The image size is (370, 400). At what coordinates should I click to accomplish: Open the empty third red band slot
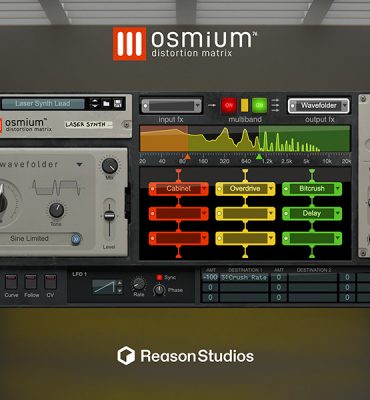pos(178,238)
